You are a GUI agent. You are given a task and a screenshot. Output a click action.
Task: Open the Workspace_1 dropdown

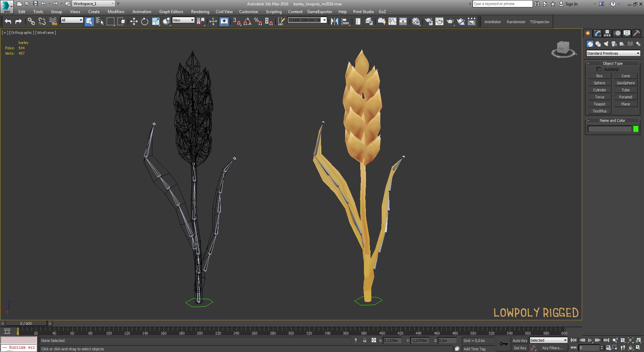[94, 4]
